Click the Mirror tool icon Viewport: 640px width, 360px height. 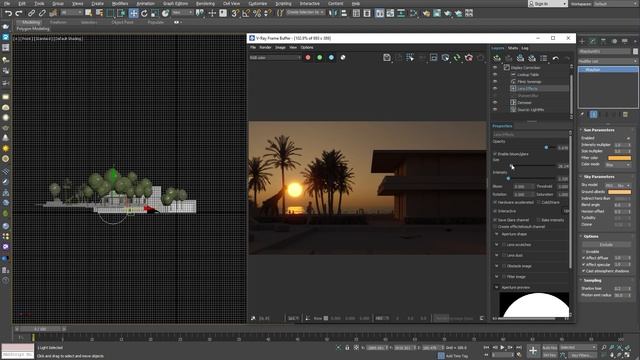333,13
